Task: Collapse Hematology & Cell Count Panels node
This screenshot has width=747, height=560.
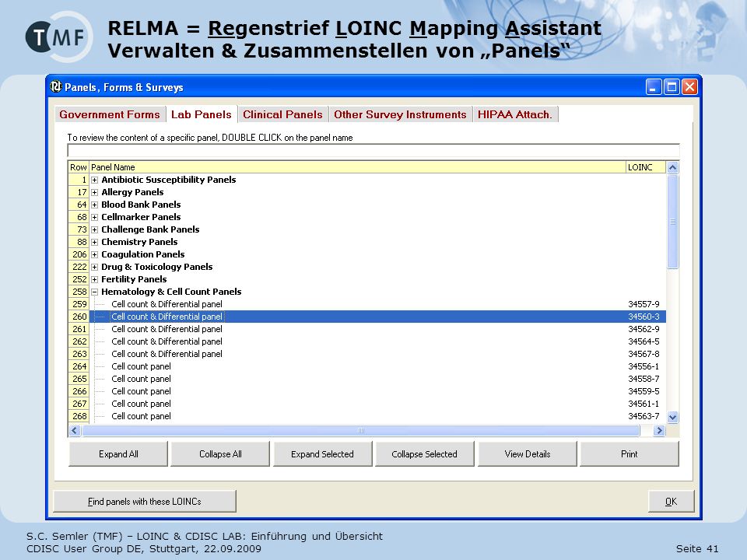Action: click(x=94, y=292)
